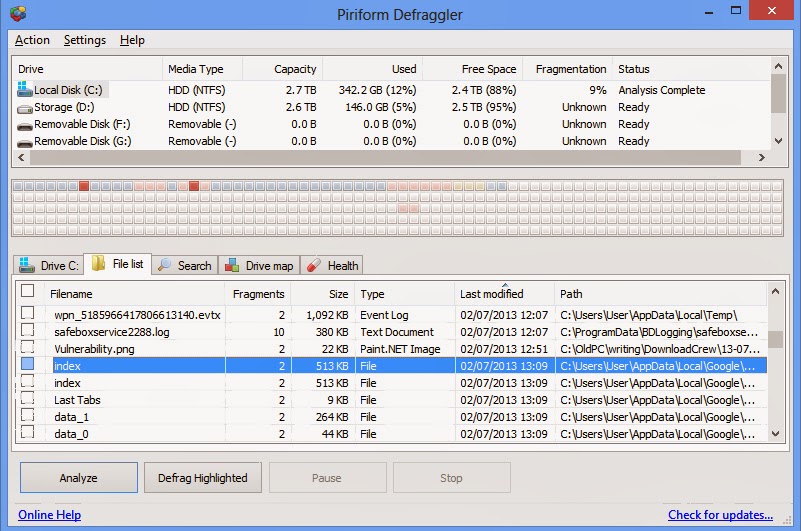Viewport: 801px width, 531px height.
Task: Click the Check for updates link
Action: click(x=720, y=515)
